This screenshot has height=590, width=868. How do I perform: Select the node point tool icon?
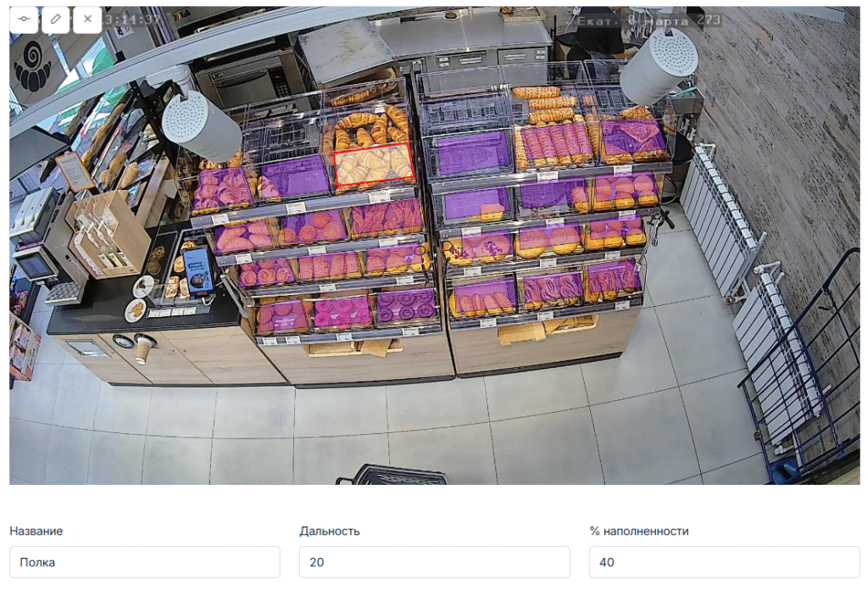pos(24,19)
